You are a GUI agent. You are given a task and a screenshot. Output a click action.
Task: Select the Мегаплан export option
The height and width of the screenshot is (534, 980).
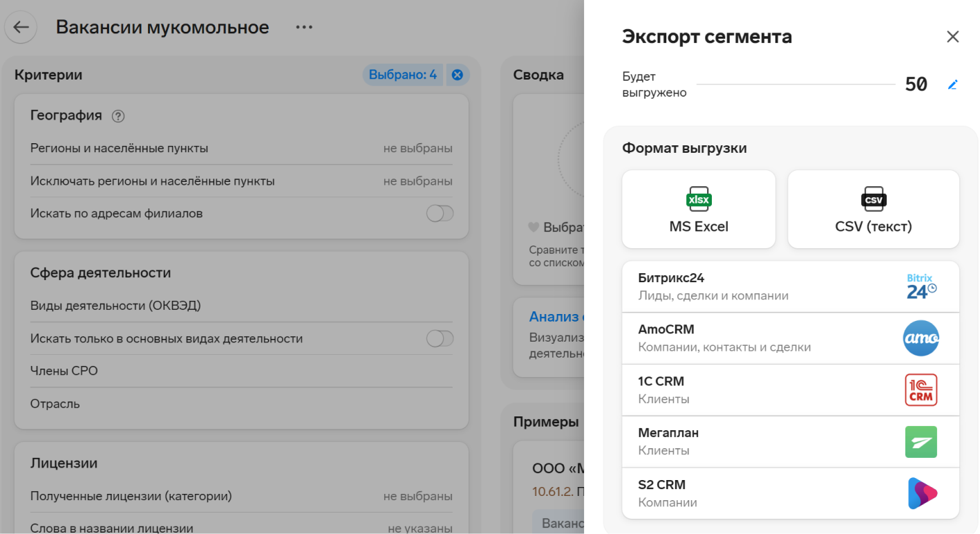[791, 442]
